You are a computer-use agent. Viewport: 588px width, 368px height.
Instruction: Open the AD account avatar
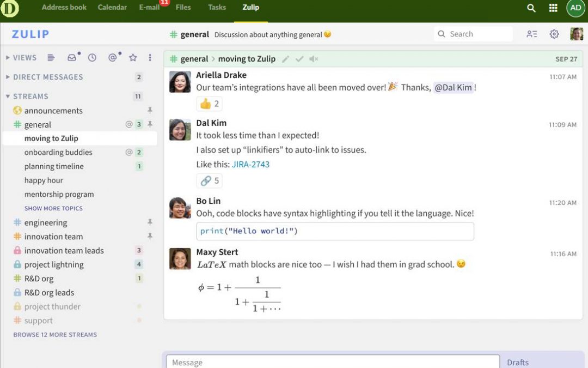click(575, 8)
